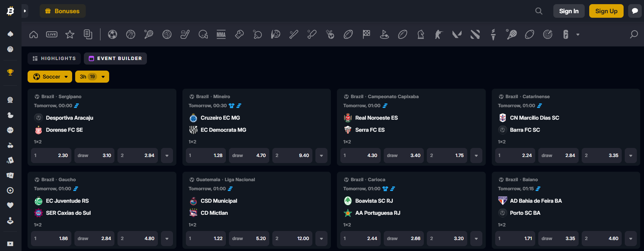Click the top header search magnifier
Viewport: 644px width, 251px height.
539,11
